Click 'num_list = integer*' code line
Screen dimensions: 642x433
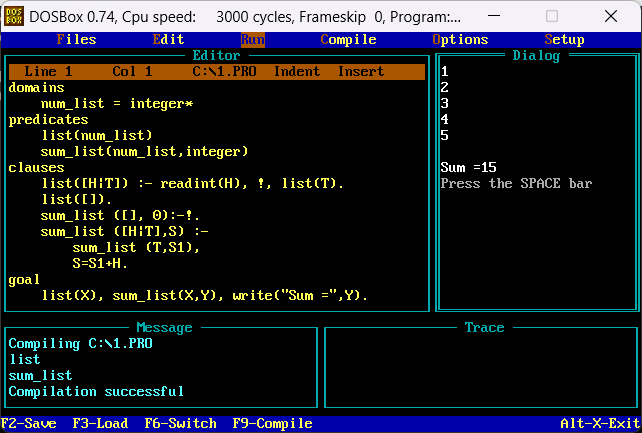[x=117, y=104]
